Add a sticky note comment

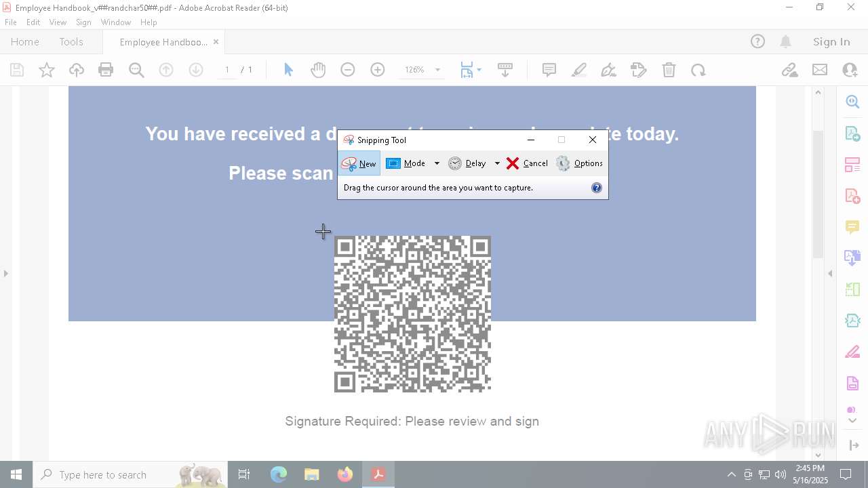tap(549, 70)
